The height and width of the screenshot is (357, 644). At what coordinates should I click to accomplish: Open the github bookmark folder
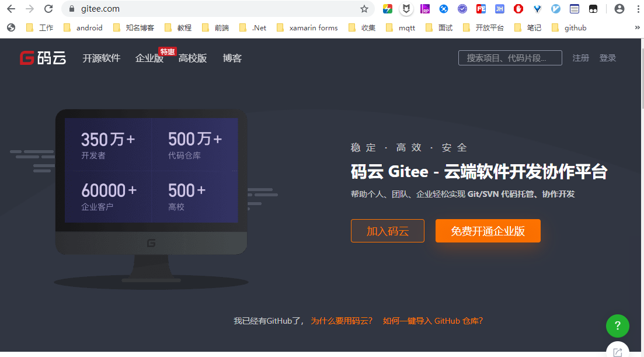pos(569,27)
